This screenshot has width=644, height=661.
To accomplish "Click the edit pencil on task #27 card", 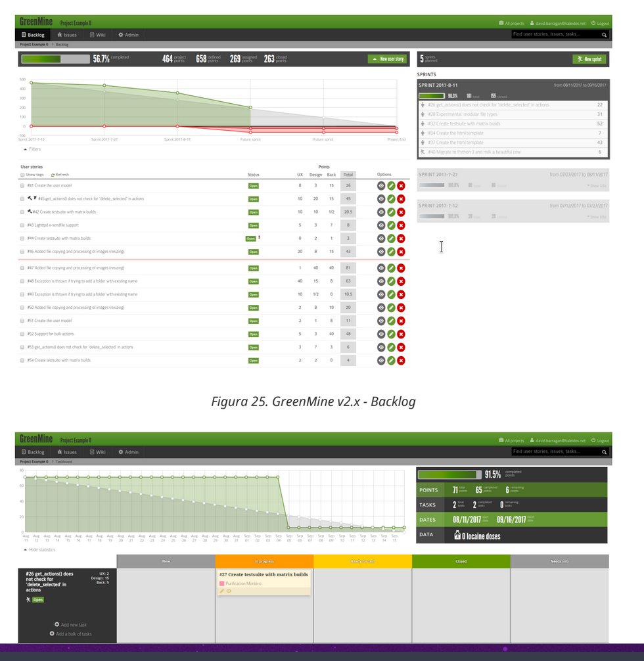I will 222,591.
